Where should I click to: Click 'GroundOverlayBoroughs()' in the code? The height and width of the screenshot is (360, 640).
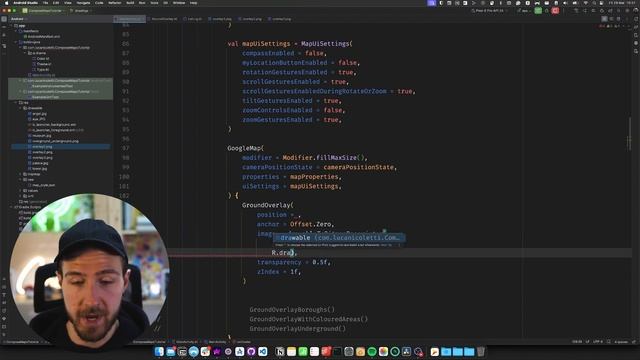[x=292, y=309]
